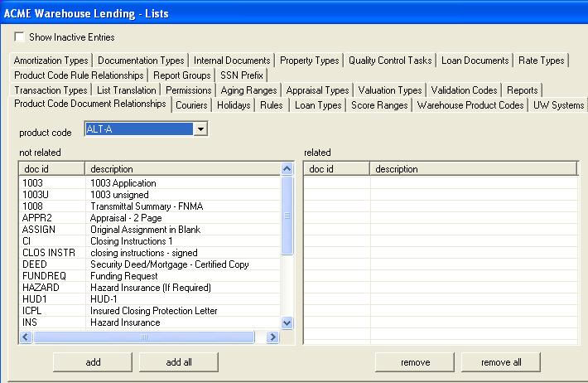This screenshot has width=588, height=383.
Task: Click description header in not related list
Action: click(183, 169)
